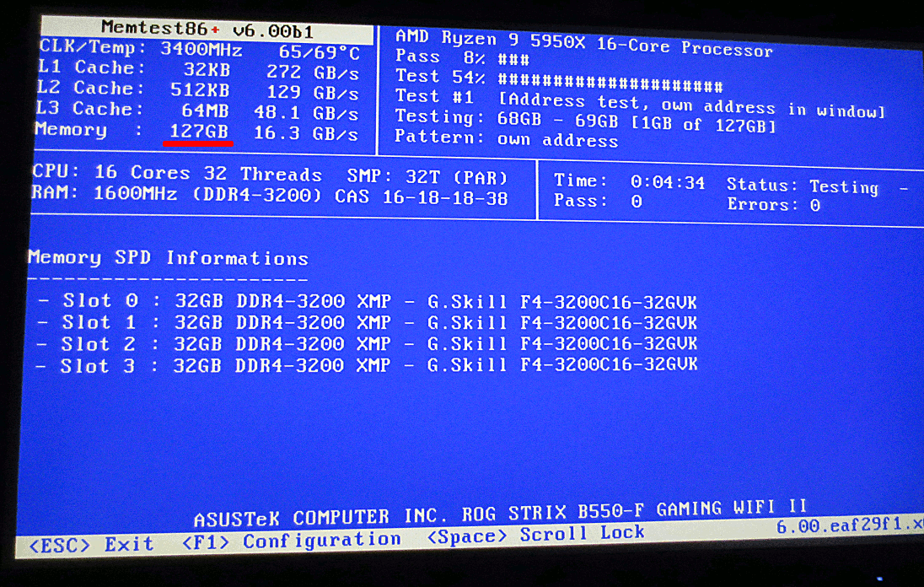Select the CLK/Temp 3400MHz value
The height and width of the screenshot is (587, 924).
[201, 49]
